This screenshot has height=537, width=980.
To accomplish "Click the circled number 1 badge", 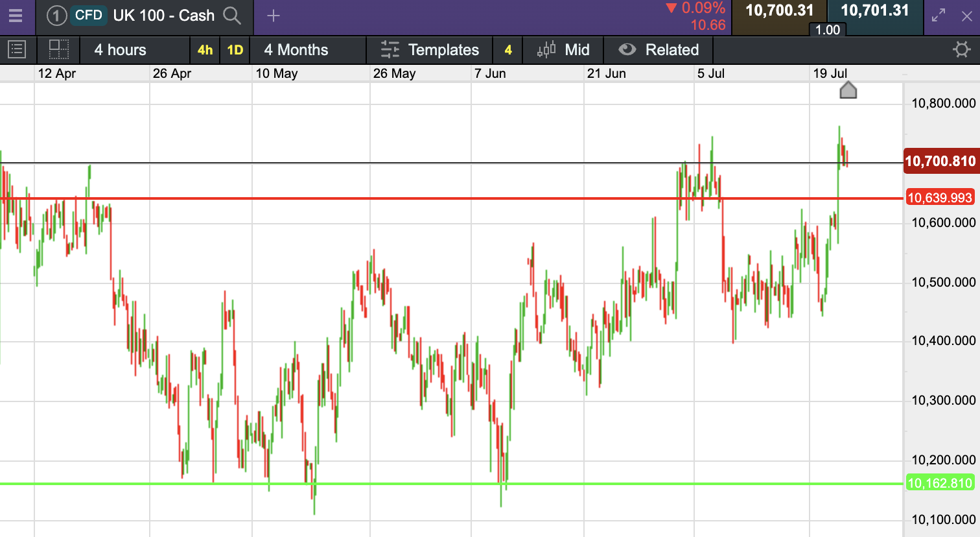I will coord(56,16).
